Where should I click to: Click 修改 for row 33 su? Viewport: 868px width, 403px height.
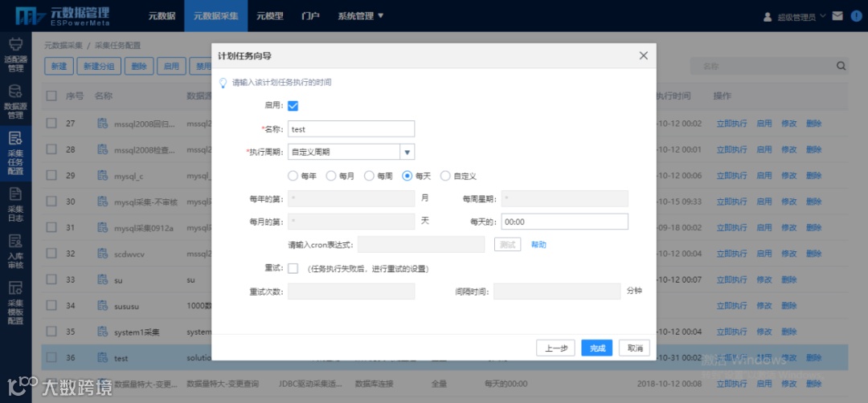(x=764, y=279)
